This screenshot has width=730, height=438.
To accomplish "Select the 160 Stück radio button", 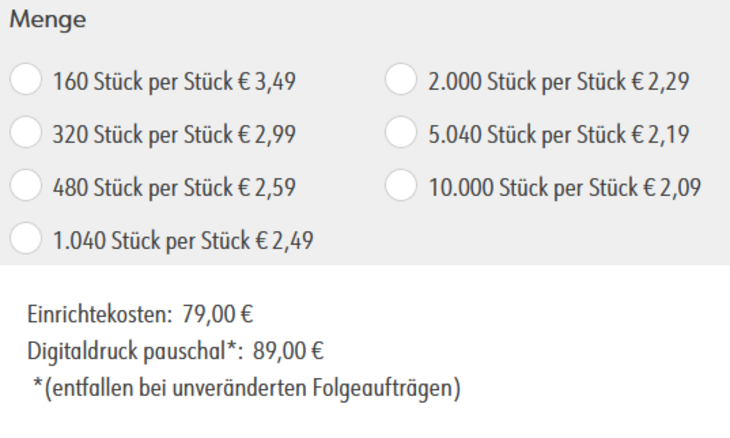I will (x=26, y=79).
